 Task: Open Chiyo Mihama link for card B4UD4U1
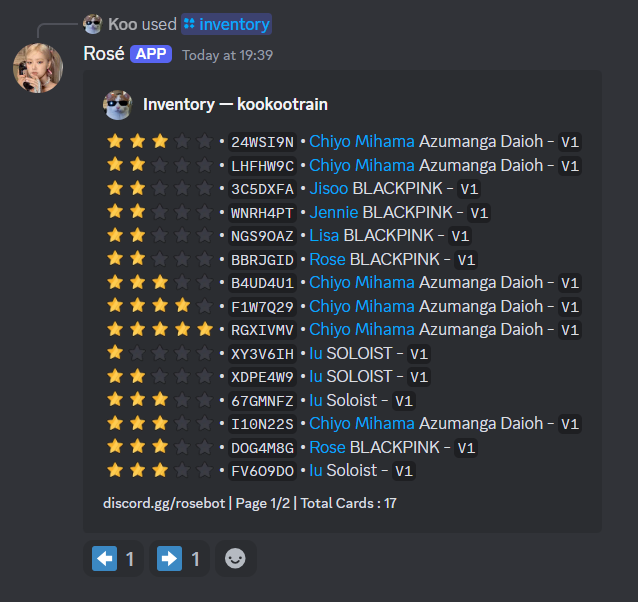pos(362,283)
